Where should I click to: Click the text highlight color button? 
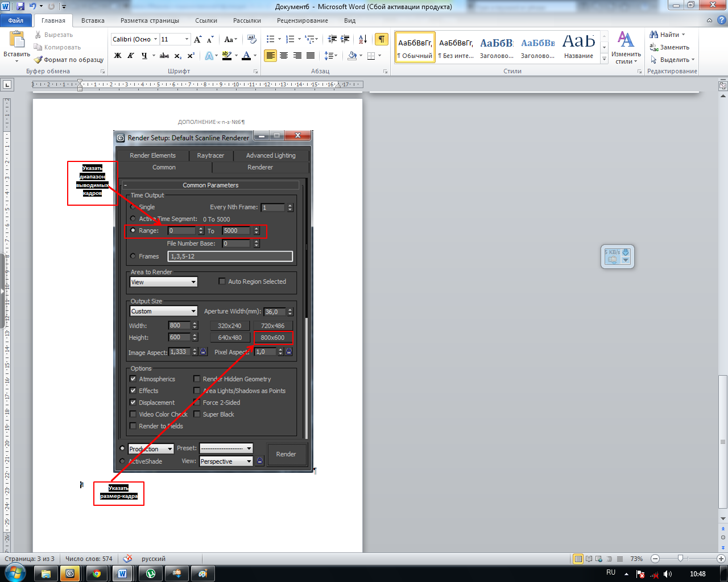pyautogui.click(x=227, y=56)
